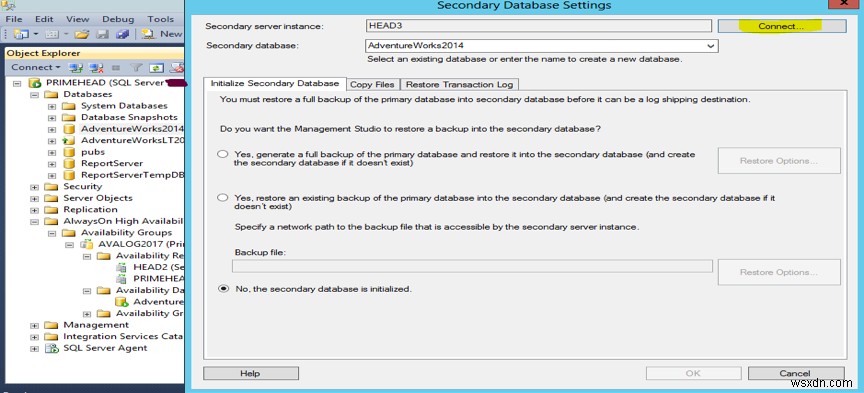Click the PRIMEHEAD server icon
This screenshot has height=393, width=864.
click(x=35, y=83)
